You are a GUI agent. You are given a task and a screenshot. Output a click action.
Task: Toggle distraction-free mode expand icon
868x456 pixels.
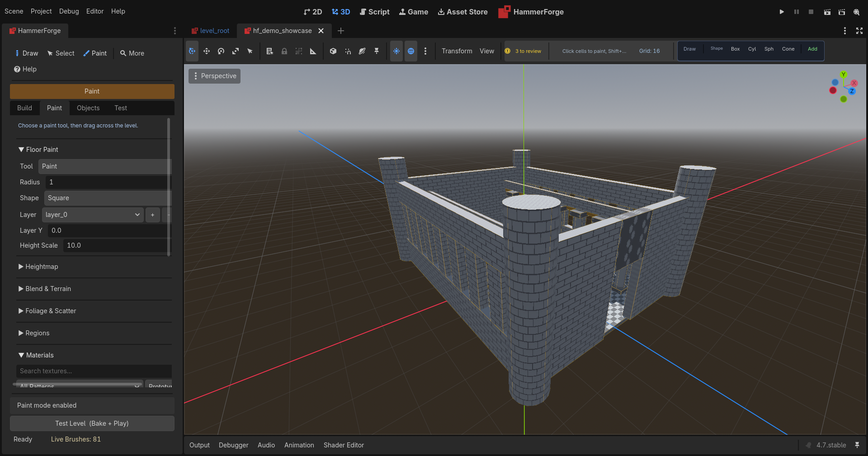coord(859,31)
